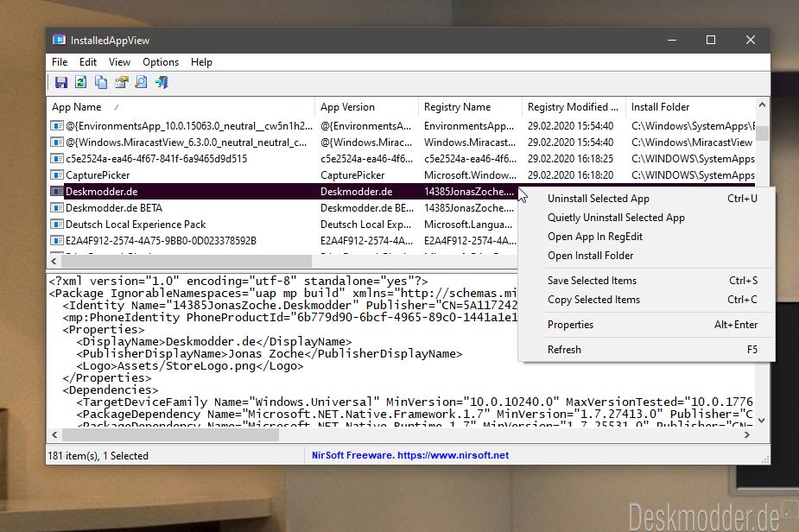Click the DisplayName Deskmodder.de XML line
The height and width of the screenshot is (532, 799).
[x=214, y=341]
